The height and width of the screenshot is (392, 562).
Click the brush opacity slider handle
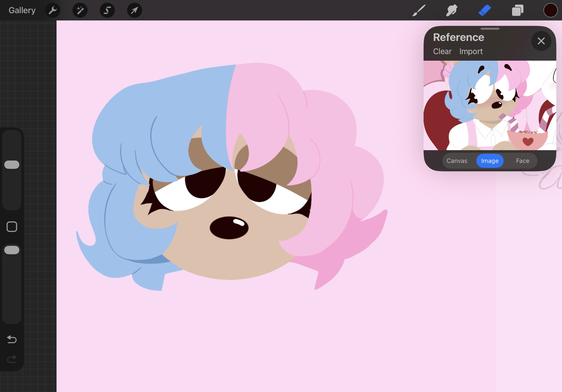point(12,250)
